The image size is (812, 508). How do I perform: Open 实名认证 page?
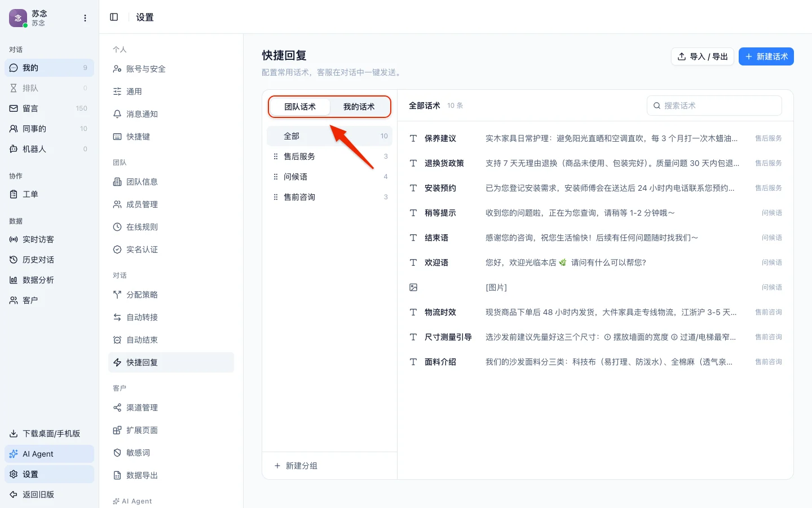click(171, 249)
